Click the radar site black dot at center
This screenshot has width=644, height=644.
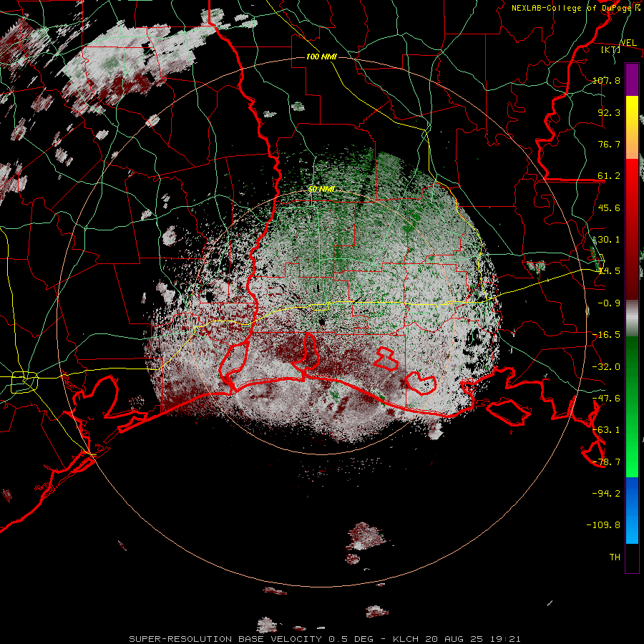[x=321, y=321]
